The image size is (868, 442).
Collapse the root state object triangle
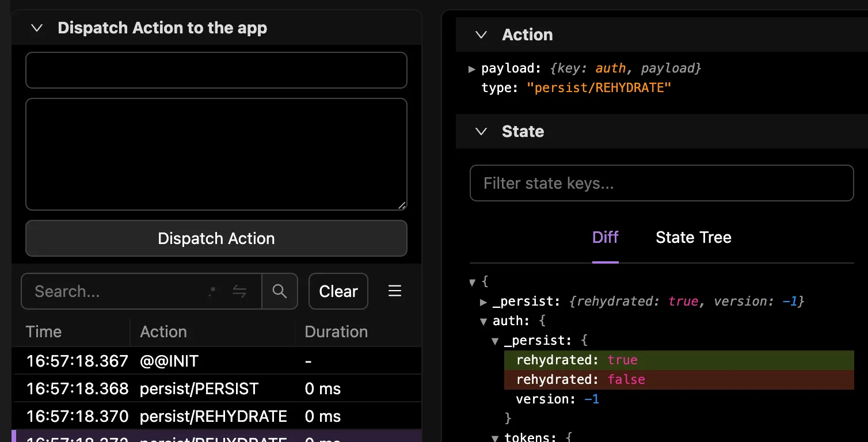(473, 282)
